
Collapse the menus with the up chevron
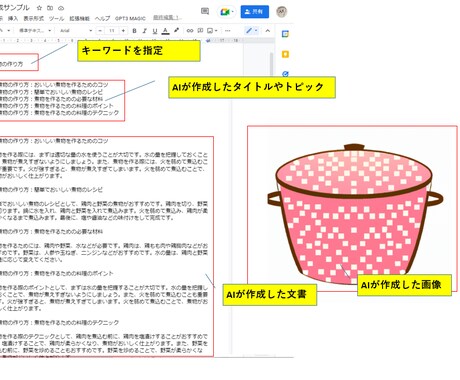pyautogui.click(x=268, y=31)
